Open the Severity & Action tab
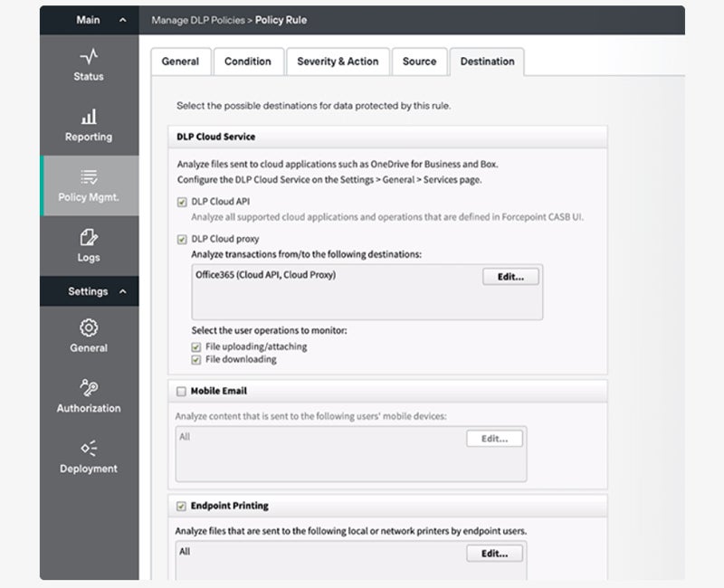The image size is (724, 588). pos(338,62)
